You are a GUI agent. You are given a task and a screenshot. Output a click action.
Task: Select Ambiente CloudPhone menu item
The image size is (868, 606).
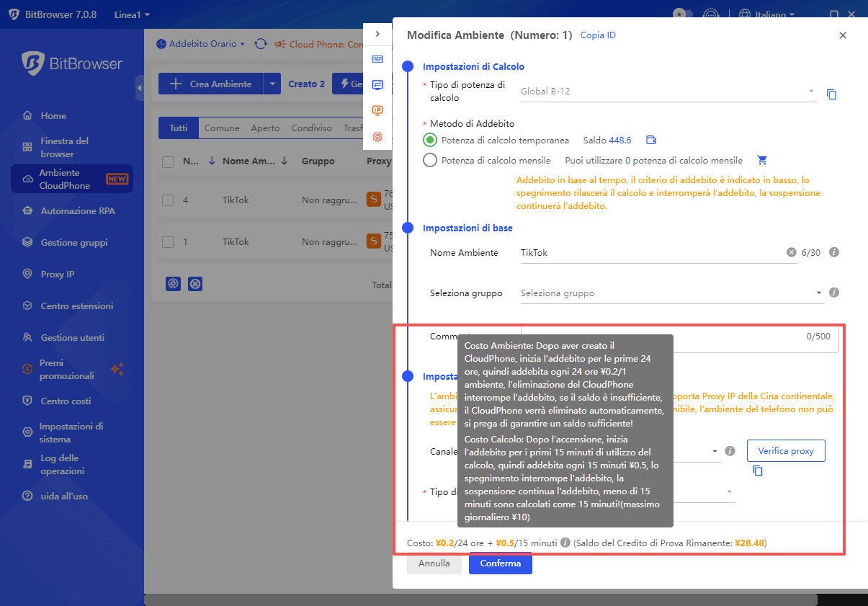[72, 179]
